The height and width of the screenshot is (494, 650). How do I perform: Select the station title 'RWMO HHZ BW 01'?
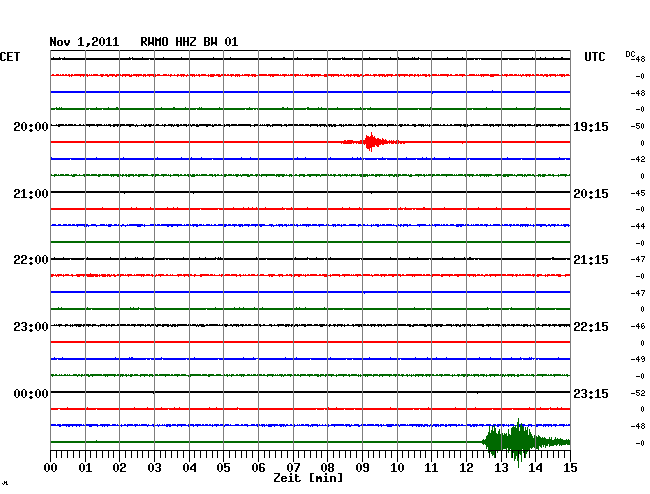coord(189,42)
